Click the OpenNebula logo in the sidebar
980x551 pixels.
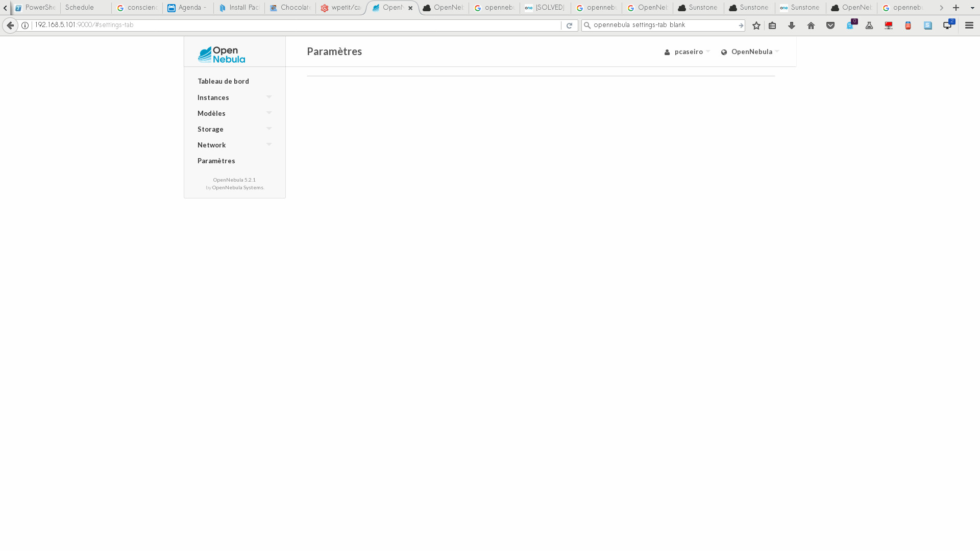click(x=221, y=55)
